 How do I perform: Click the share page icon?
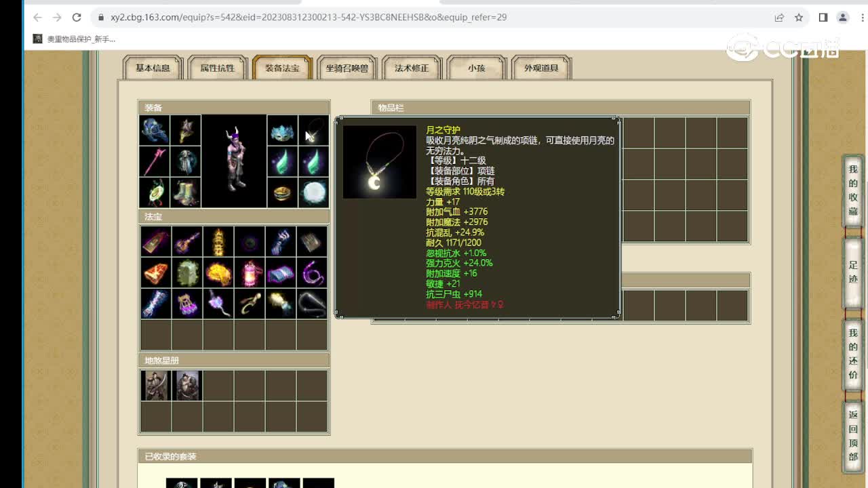(x=779, y=17)
